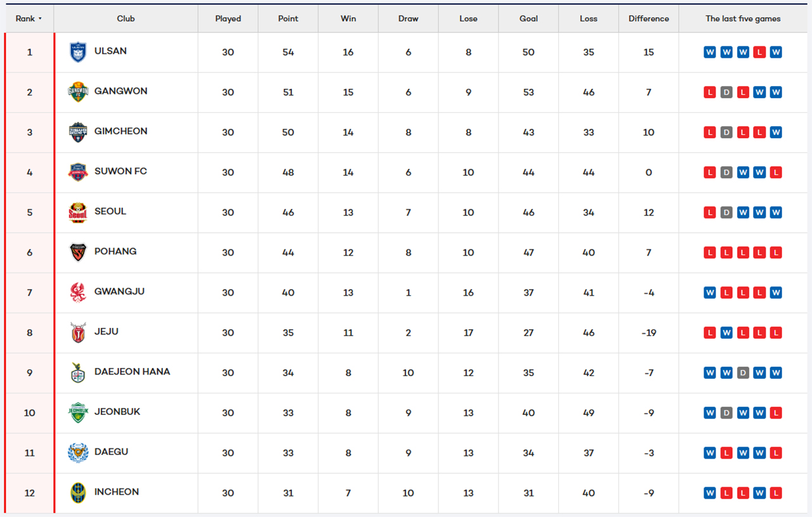Click the Gimcheon club crest icon
This screenshot has height=517, width=812.
pyautogui.click(x=78, y=132)
